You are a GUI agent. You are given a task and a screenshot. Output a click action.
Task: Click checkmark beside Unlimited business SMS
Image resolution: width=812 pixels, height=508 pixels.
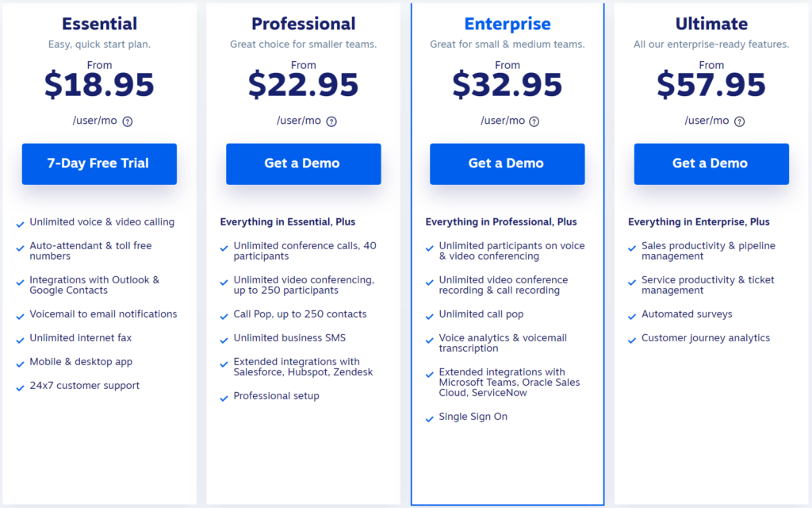[x=224, y=341]
